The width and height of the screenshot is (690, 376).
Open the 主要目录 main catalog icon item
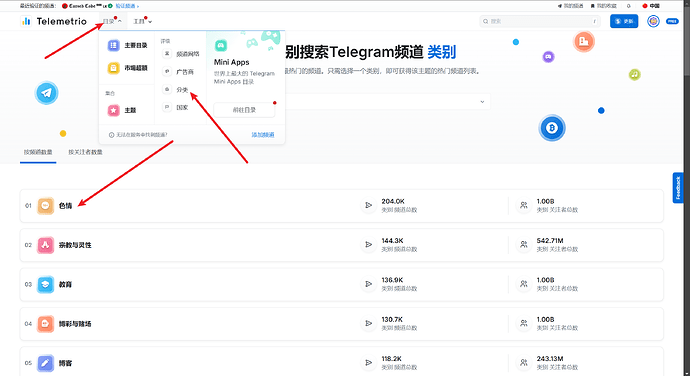pyautogui.click(x=114, y=45)
